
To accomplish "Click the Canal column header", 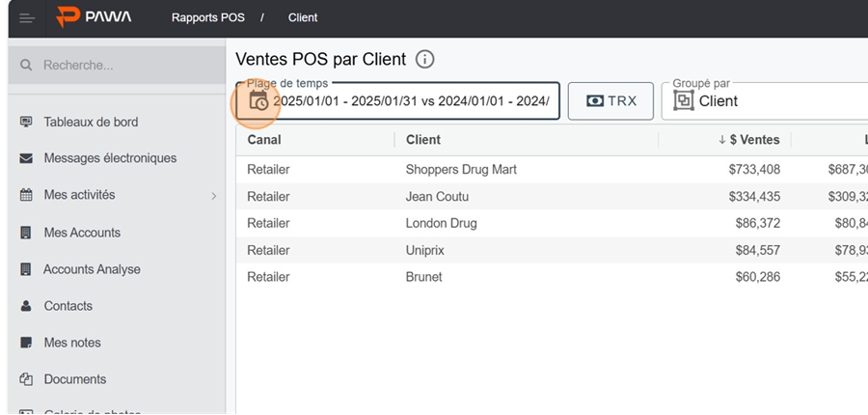I will (264, 140).
